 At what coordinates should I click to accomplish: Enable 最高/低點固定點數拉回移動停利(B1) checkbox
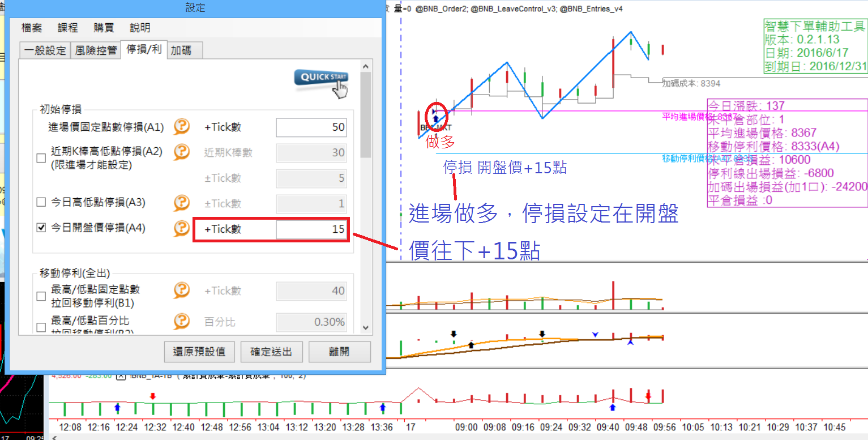[41, 296]
